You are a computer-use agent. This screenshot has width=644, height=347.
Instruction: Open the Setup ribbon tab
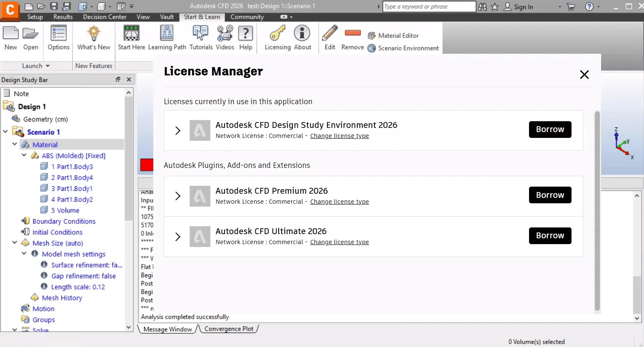point(35,17)
